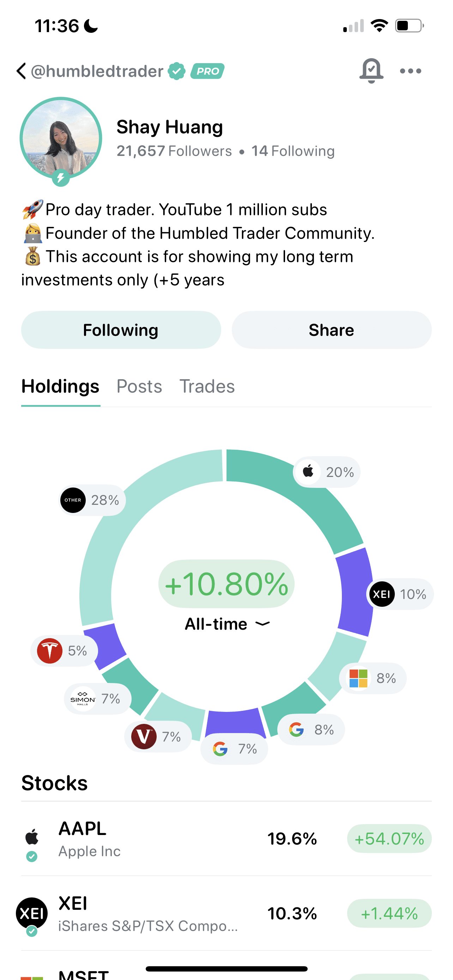
Task: Select the Holdings tab
Action: coord(60,387)
